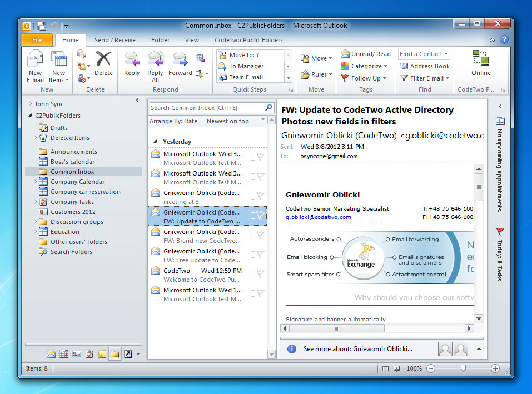Toggle Unread/Read on the message
532x394 pixels.
pyautogui.click(x=365, y=53)
